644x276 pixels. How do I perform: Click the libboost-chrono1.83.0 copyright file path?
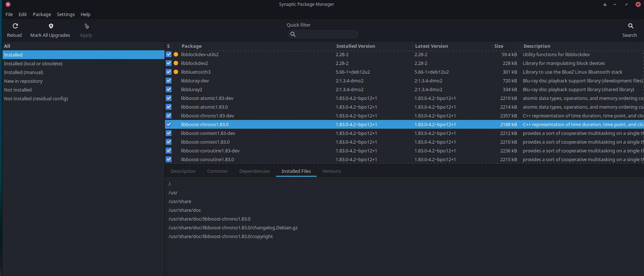220,236
